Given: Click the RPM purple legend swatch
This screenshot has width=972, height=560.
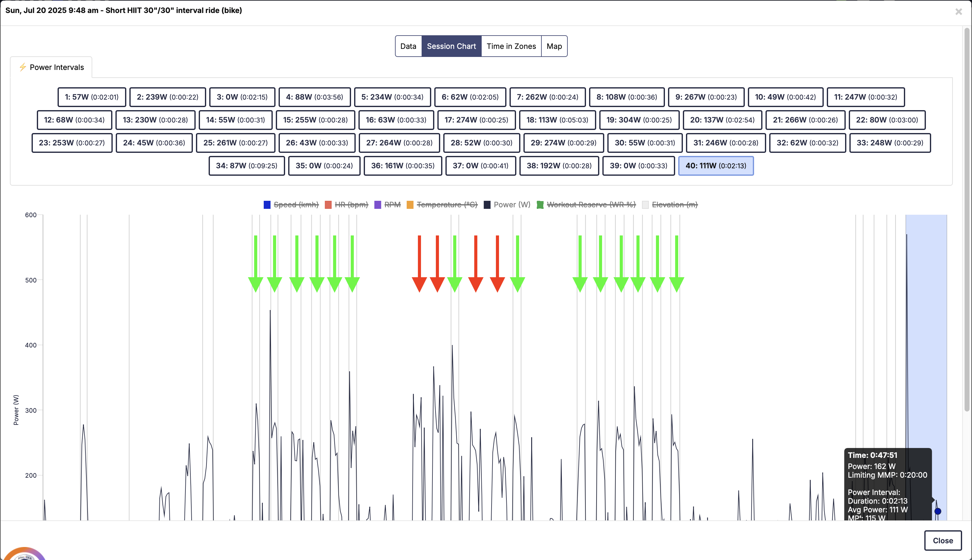Looking at the screenshot, I should [x=377, y=205].
